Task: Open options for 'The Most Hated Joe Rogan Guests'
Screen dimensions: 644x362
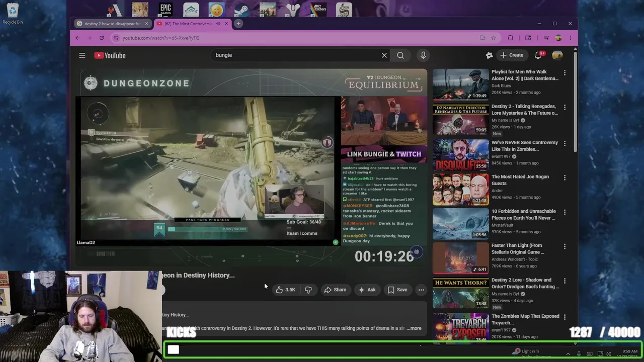Action: coord(565,178)
